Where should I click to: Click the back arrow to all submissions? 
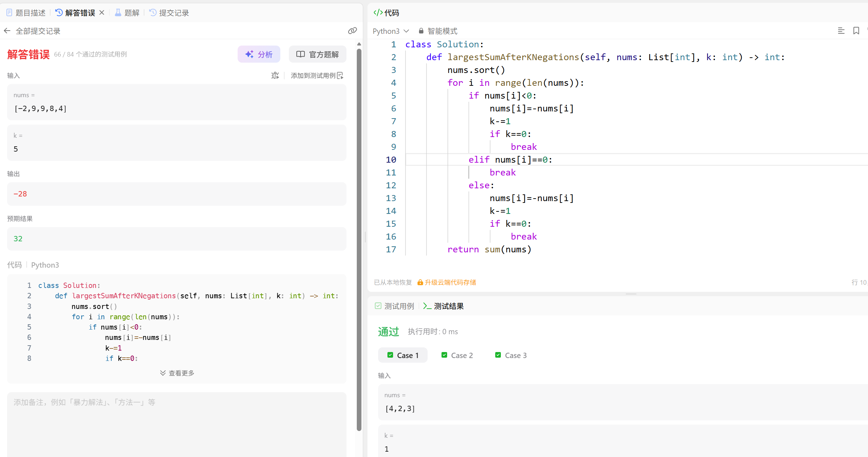[7, 31]
